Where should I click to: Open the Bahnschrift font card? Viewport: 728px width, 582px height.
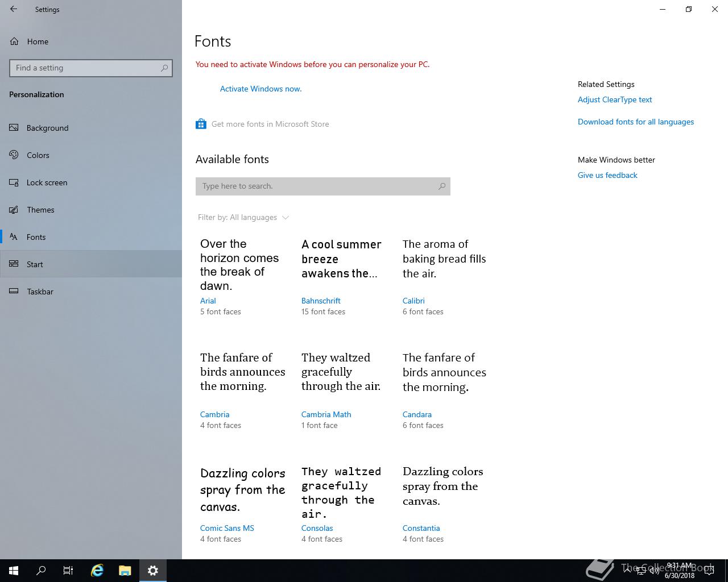click(x=343, y=277)
